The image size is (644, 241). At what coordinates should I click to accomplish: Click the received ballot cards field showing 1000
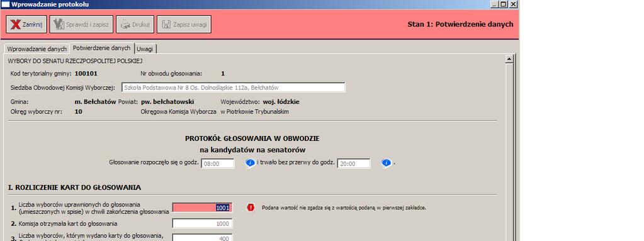(x=203, y=224)
